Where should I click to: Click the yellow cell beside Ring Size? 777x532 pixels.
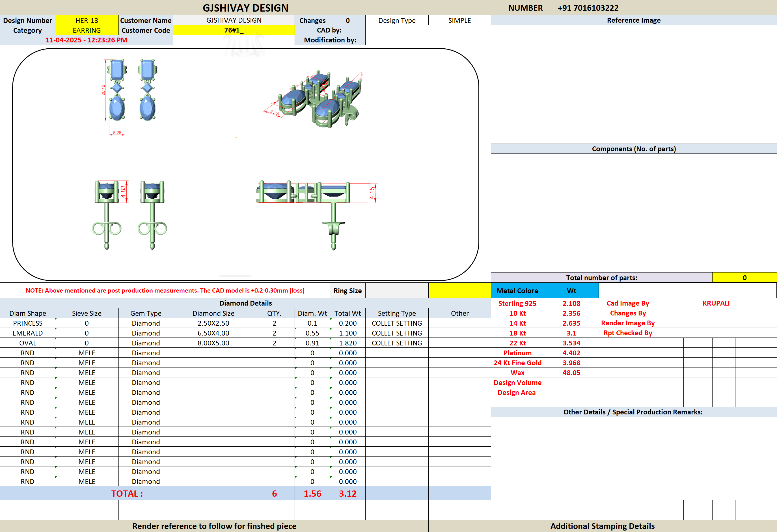pos(459,291)
